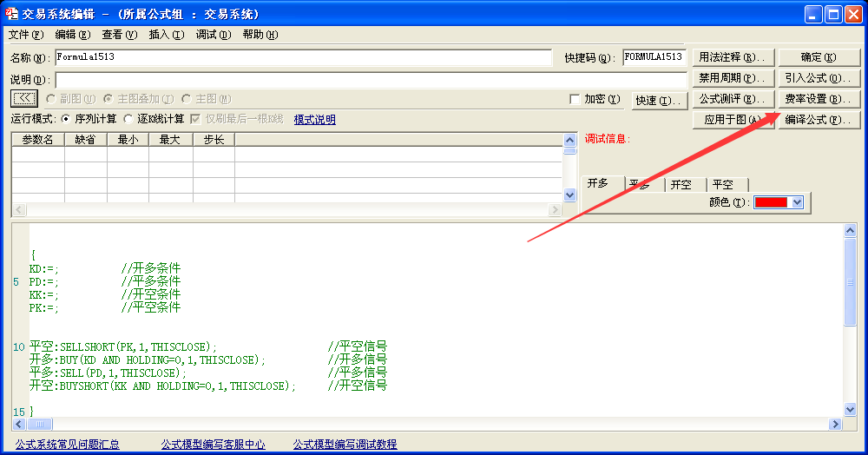
Task: Click the 开空:BUYSHORT code line
Action: tap(208, 386)
